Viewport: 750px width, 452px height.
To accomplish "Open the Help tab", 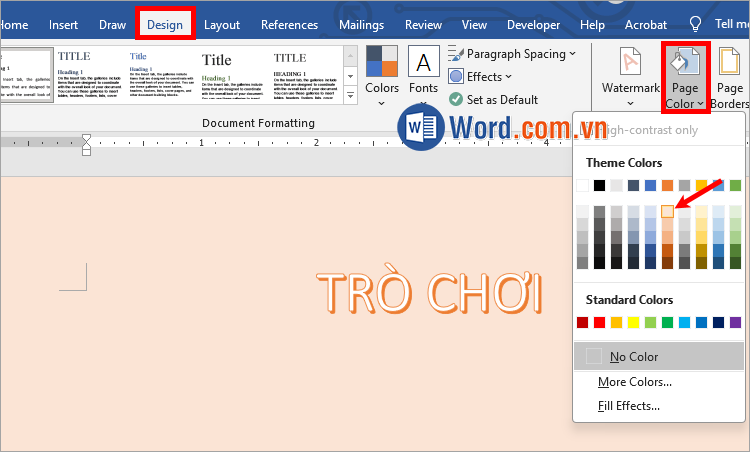I will 592,25.
